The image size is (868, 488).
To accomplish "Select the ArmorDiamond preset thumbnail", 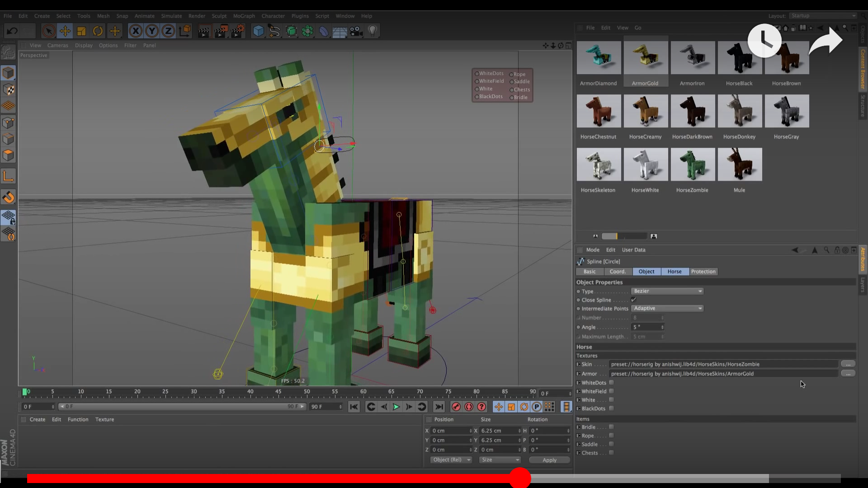I will point(599,58).
